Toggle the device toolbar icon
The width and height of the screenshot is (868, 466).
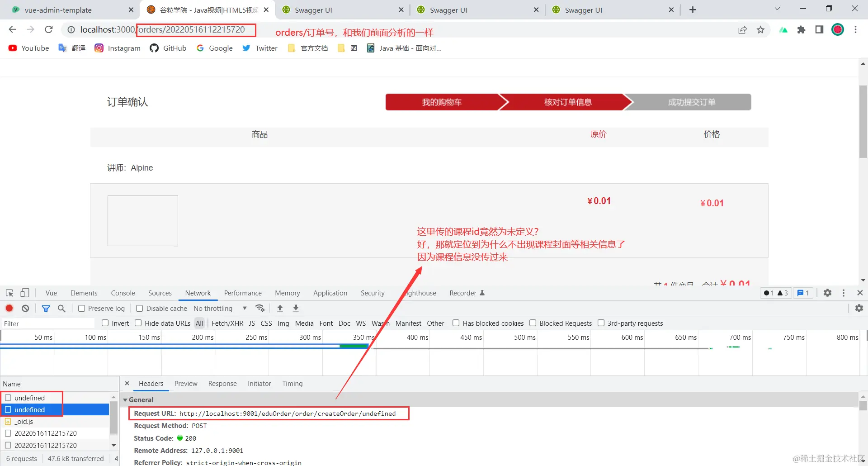tap(25, 293)
